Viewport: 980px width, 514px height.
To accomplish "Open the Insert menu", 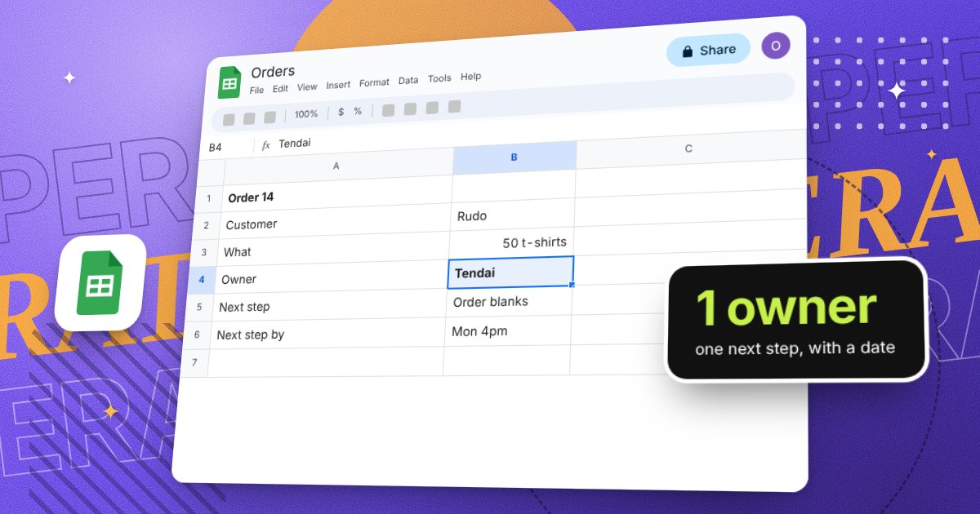I will click(338, 85).
